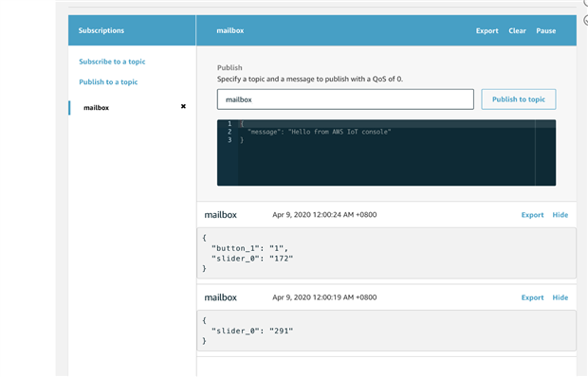Screen dimensions: 588x377
Task: Click the "slider_0": "172" payload line
Action: (252, 259)
